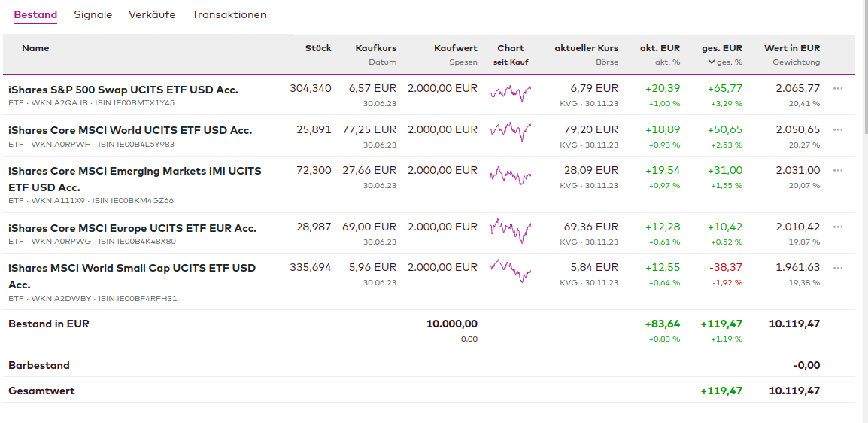868x423 pixels.
Task: Open three-dot menu for Emerging Markets IMI ETF
Action: coord(838,170)
